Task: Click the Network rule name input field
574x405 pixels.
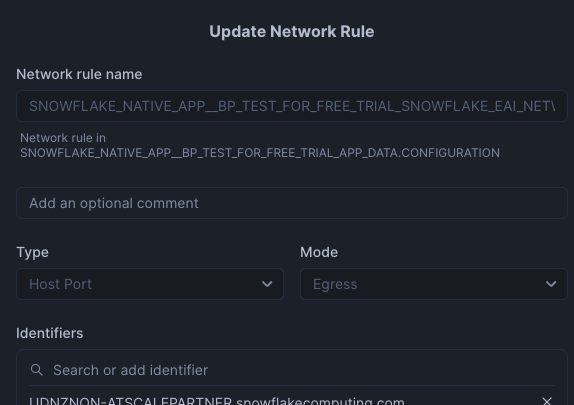Action: (292, 106)
